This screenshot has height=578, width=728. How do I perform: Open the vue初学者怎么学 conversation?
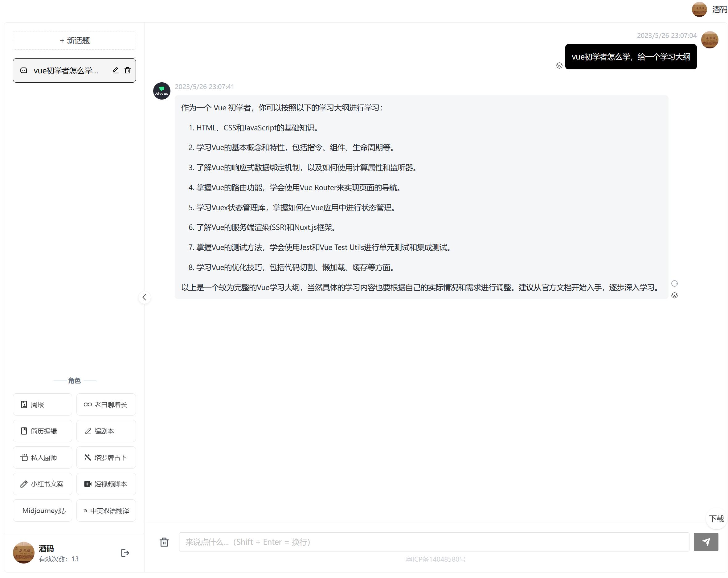[x=66, y=70]
